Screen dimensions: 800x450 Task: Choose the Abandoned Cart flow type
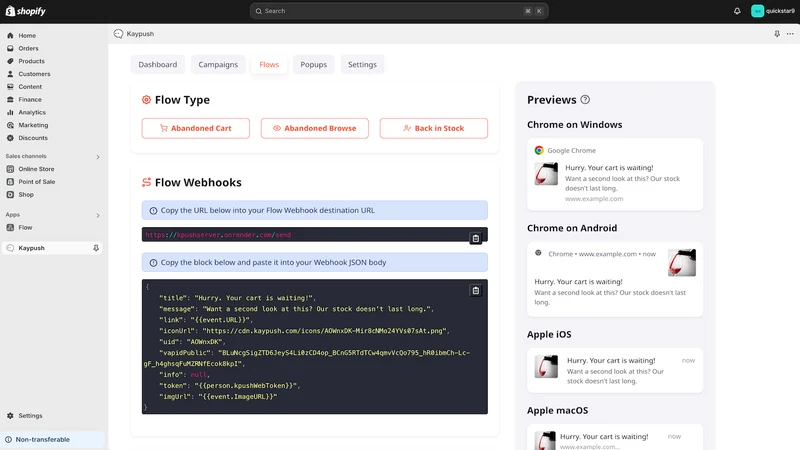pyautogui.click(x=195, y=128)
